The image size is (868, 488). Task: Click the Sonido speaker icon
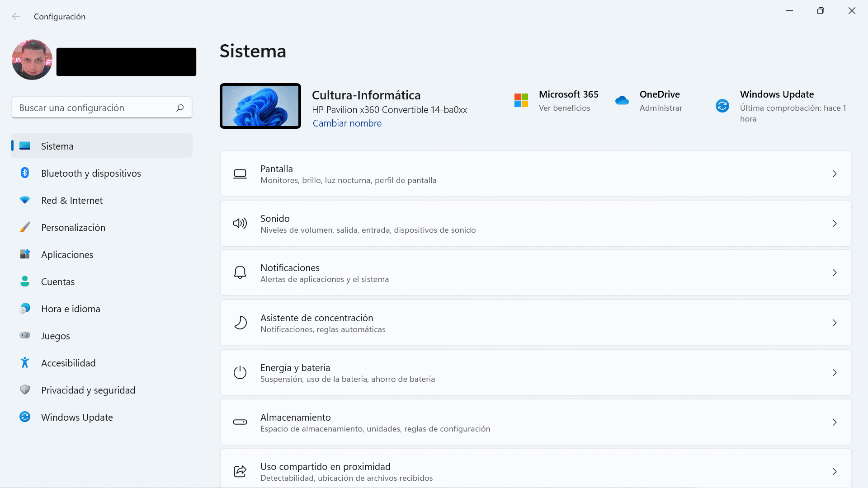240,223
